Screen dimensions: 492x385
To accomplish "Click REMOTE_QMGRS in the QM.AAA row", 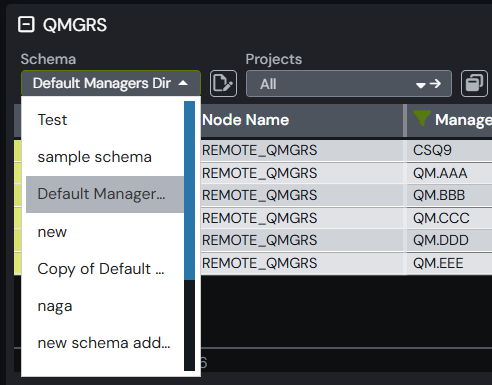I will pyautogui.click(x=259, y=173).
